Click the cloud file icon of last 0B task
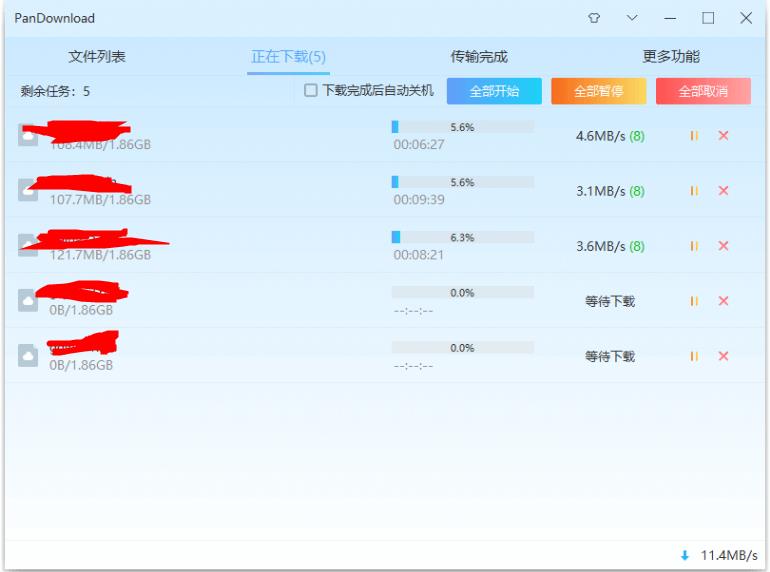 [x=28, y=355]
